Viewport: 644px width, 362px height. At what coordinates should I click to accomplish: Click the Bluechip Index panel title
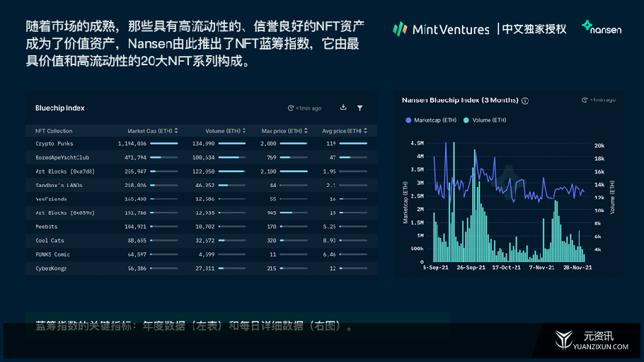coord(60,108)
